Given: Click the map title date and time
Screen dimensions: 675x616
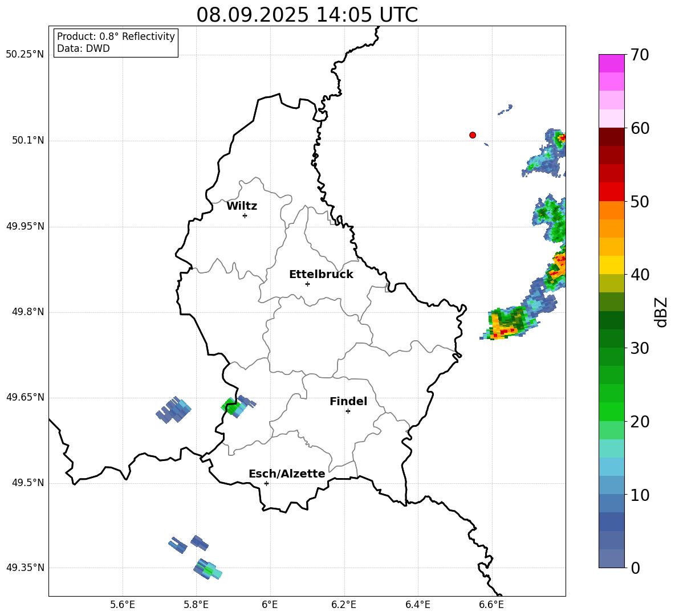Looking at the screenshot, I should coord(307,15).
